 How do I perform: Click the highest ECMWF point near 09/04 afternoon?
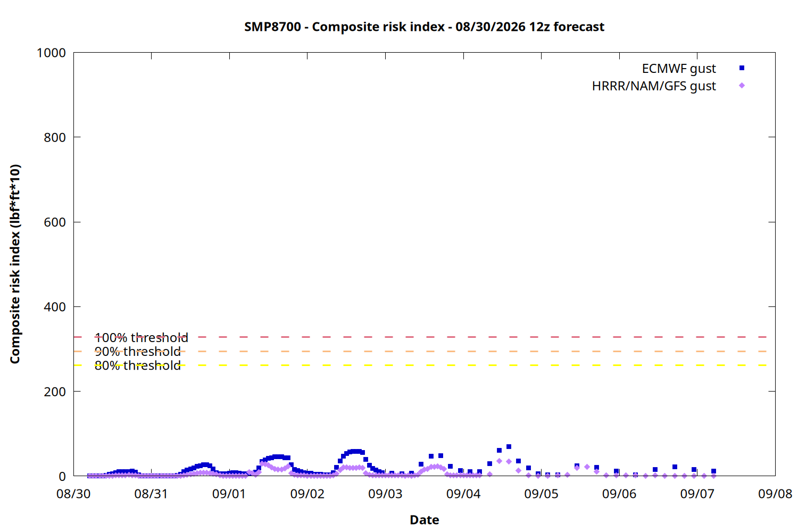[509, 447]
